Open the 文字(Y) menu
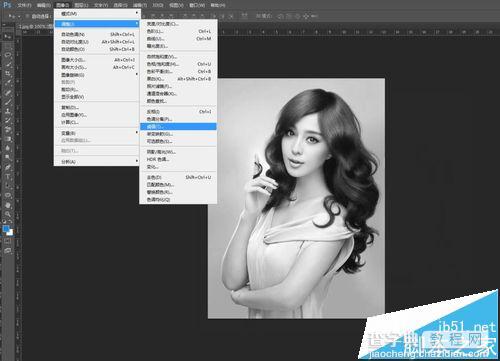Image resolution: width=500 pixels, height=361 pixels. (x=101, y=5)
